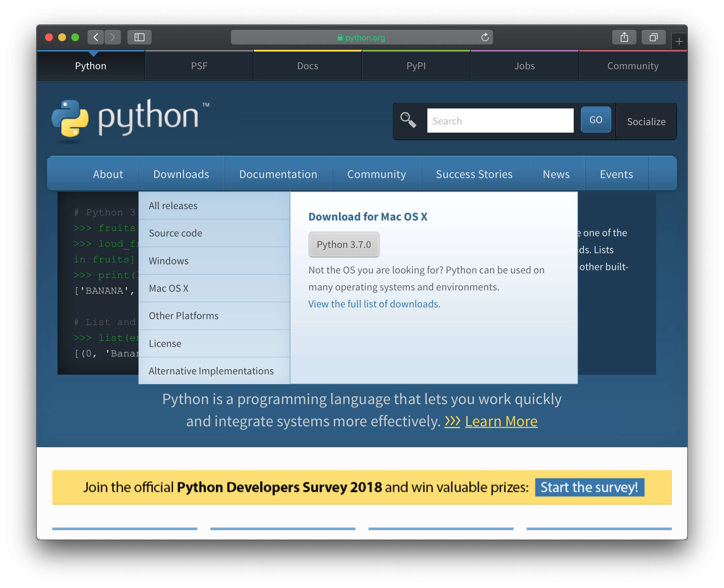Follow the Learn More link
The width and height of the screenshot is (724, 588).
coord(501,421)
